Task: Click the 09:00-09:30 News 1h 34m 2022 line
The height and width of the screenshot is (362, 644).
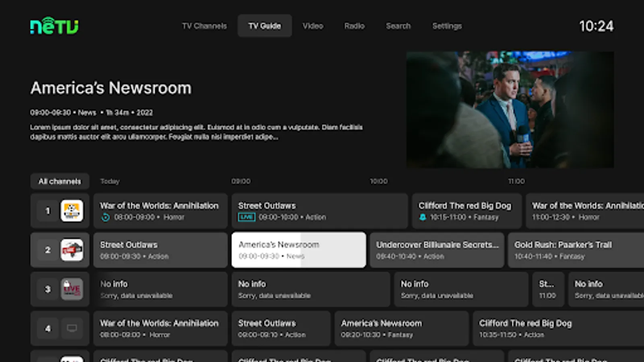Action: coord(91,113)
